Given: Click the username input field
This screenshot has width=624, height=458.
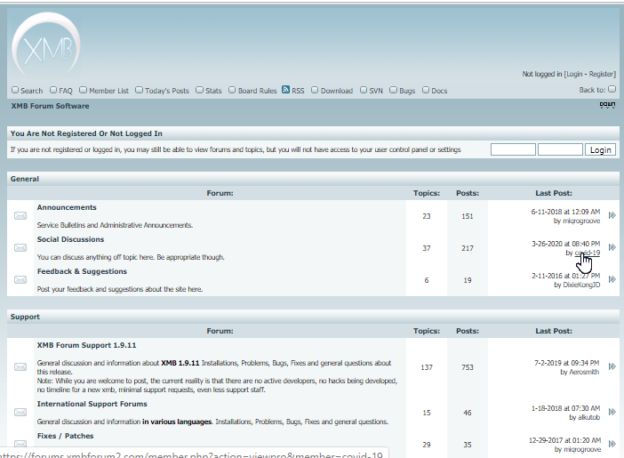Looking at the screenshot, I should point(513,150).
